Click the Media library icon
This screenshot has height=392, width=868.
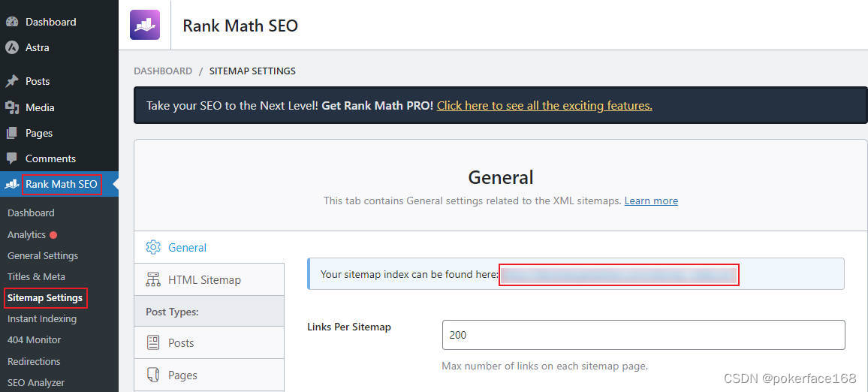pyautogui.click(x=12, y=107)
